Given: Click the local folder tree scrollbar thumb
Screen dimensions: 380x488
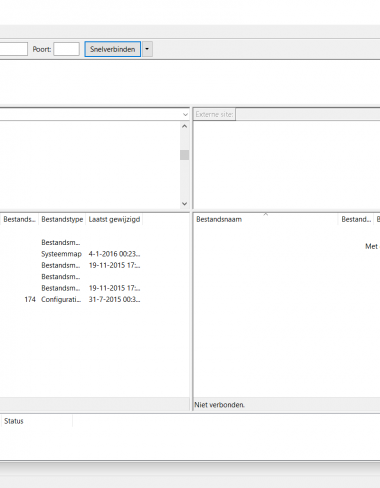Looking at the screenshot, I should coord(184,155).
